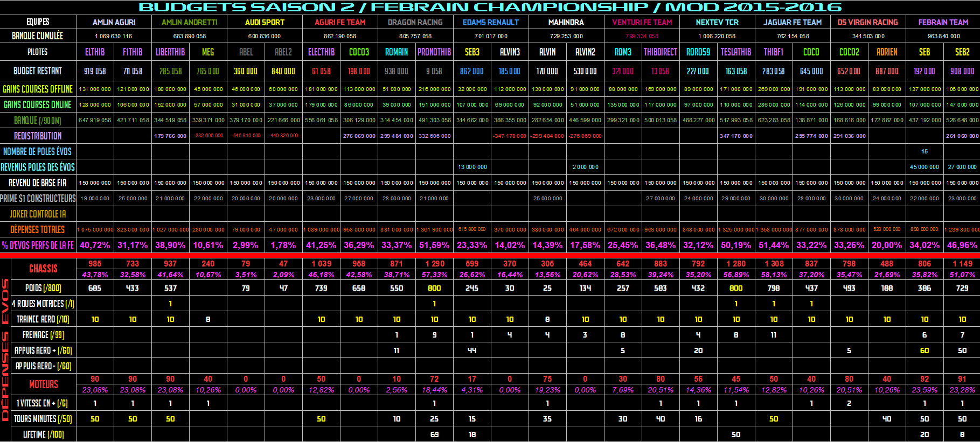This screenshot has width=980, height=442.
Task: Select pilot cell ELTHIB
Action: tap(95, 52)
